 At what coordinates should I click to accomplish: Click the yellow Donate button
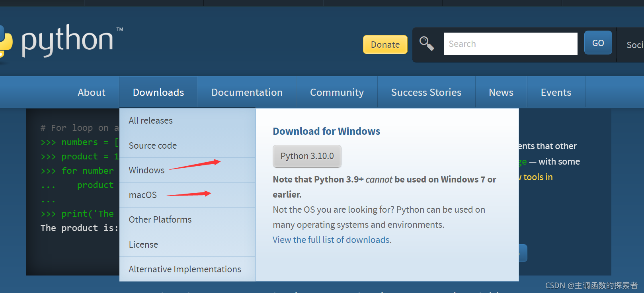[x=385, y=45]
